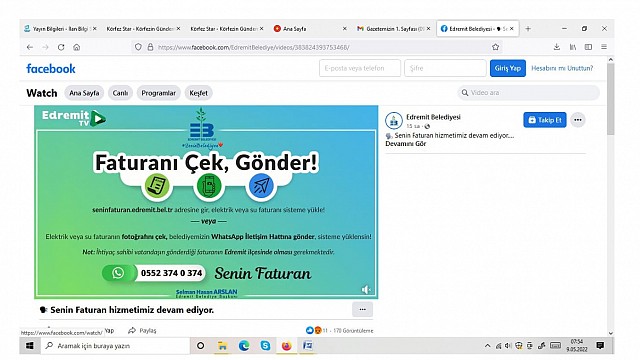Screen dimensions: 640x360
Task: Unmute the video with the speaker icon
Action: click(x=366, y=289)
